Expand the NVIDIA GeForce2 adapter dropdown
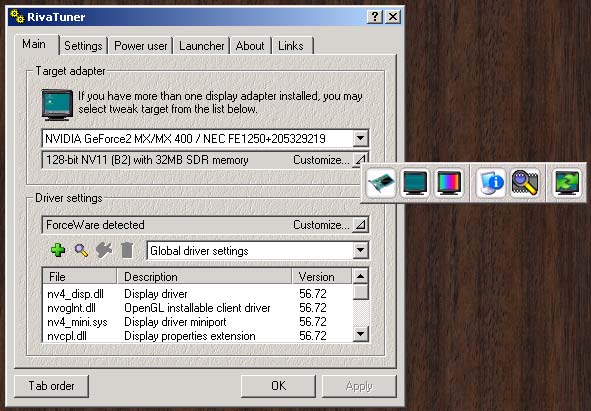 coord(360,138)
